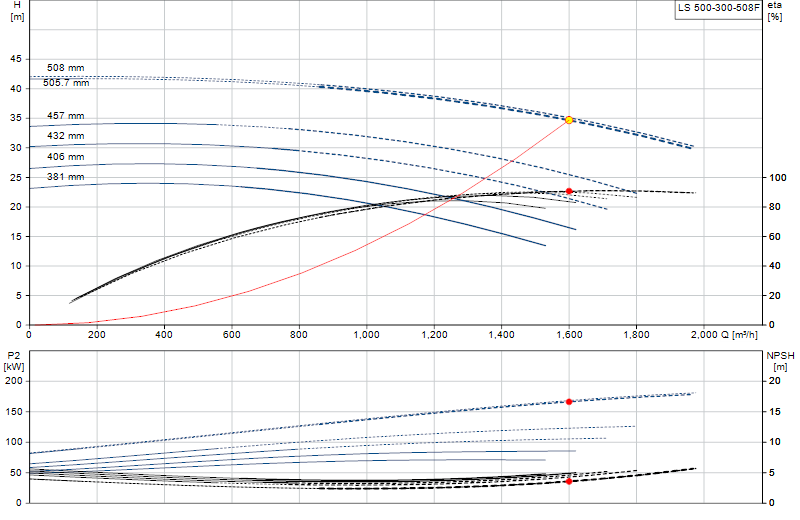Click the 432 mm impeller curve label

click(x=66, y=136)
